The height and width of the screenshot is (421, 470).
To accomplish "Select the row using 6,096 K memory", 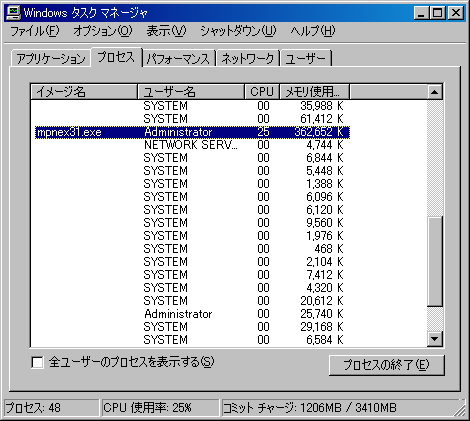I will 192,197.
